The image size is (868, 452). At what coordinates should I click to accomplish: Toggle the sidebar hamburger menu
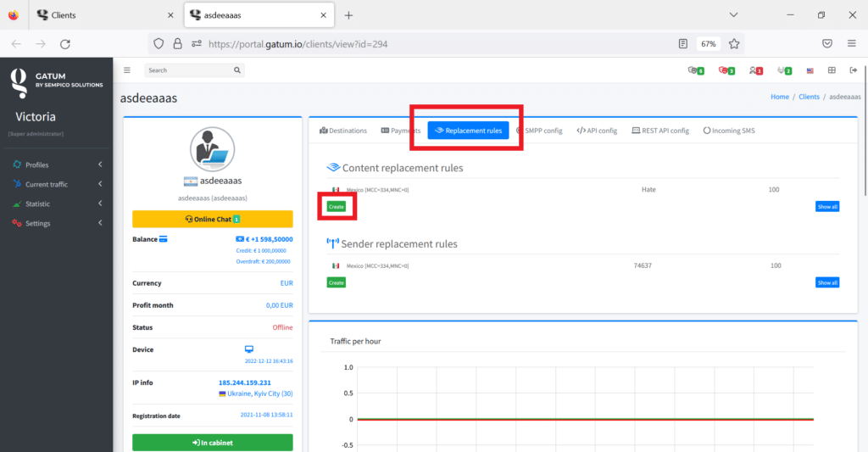click(127, 70)
